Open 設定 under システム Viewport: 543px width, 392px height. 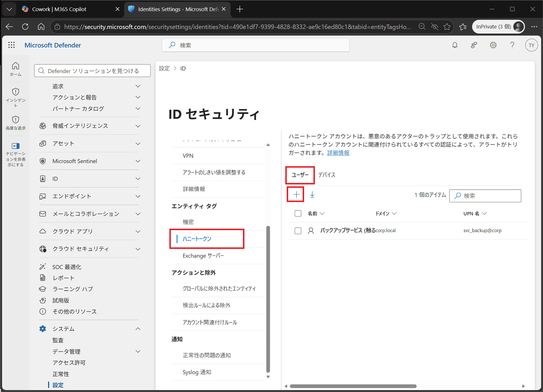tap(58, 385)
